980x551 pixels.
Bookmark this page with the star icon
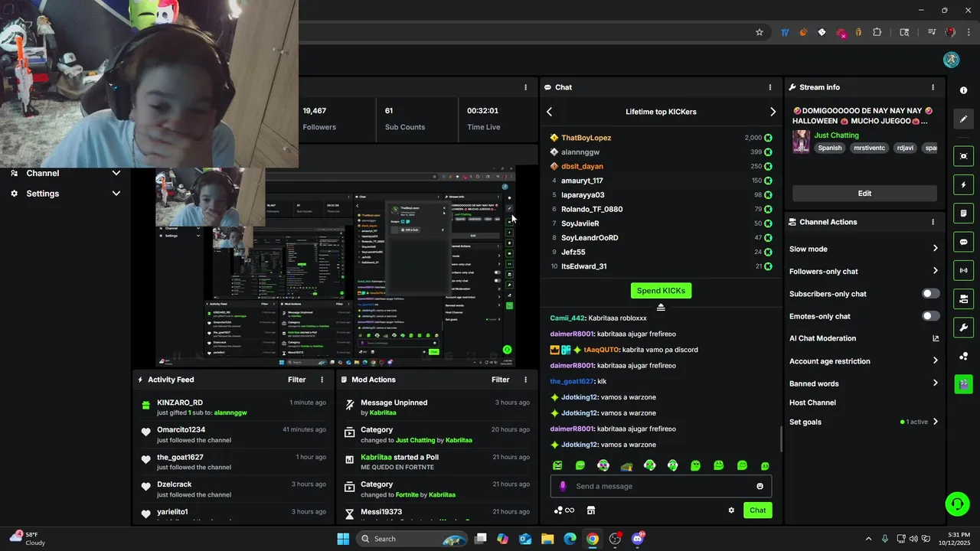[759, 32]
